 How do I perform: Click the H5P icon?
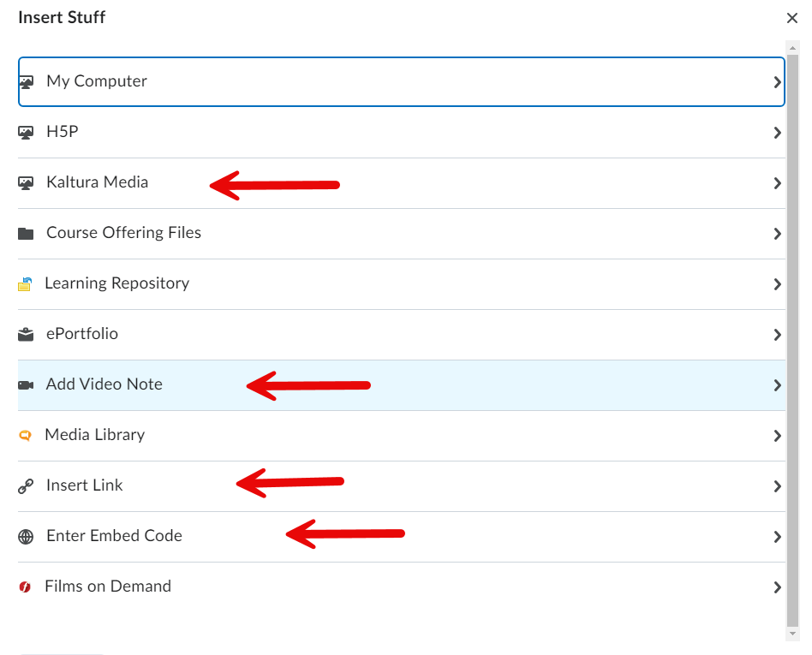tap(26, 133)
